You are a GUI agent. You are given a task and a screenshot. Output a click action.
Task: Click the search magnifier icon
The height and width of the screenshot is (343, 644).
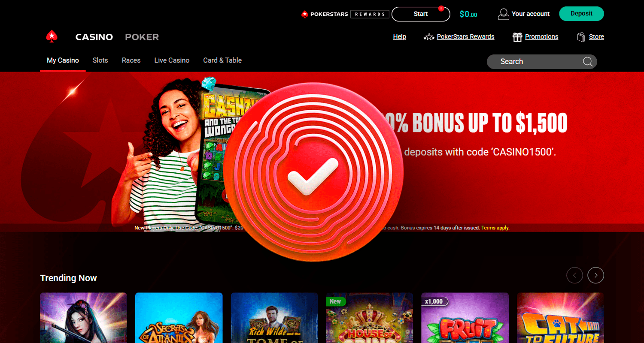588,62
